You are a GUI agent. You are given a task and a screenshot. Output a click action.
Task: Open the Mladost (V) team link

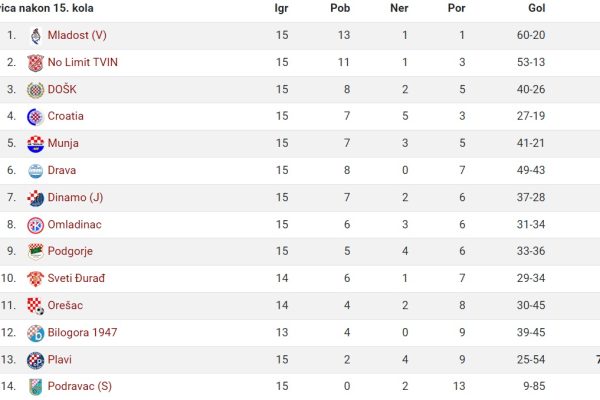77,35
